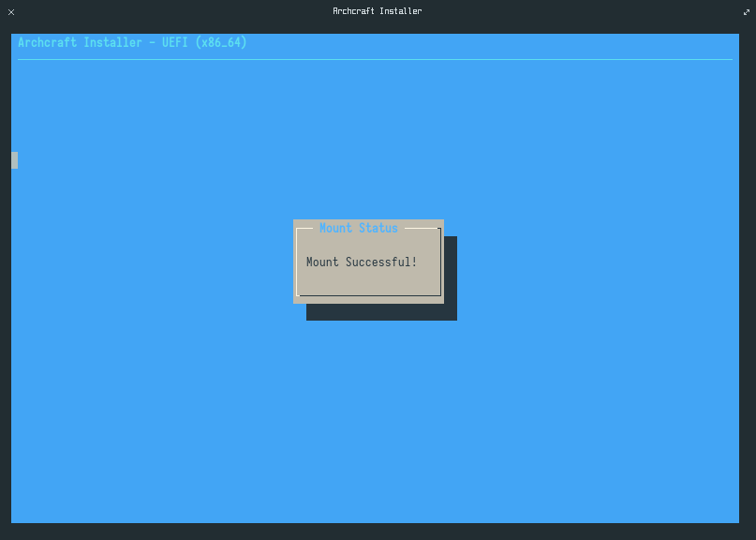Click the "Mount Successful!" message
Image resolution: width=756 pixels, height=540 pixels.
coord(362,262)
